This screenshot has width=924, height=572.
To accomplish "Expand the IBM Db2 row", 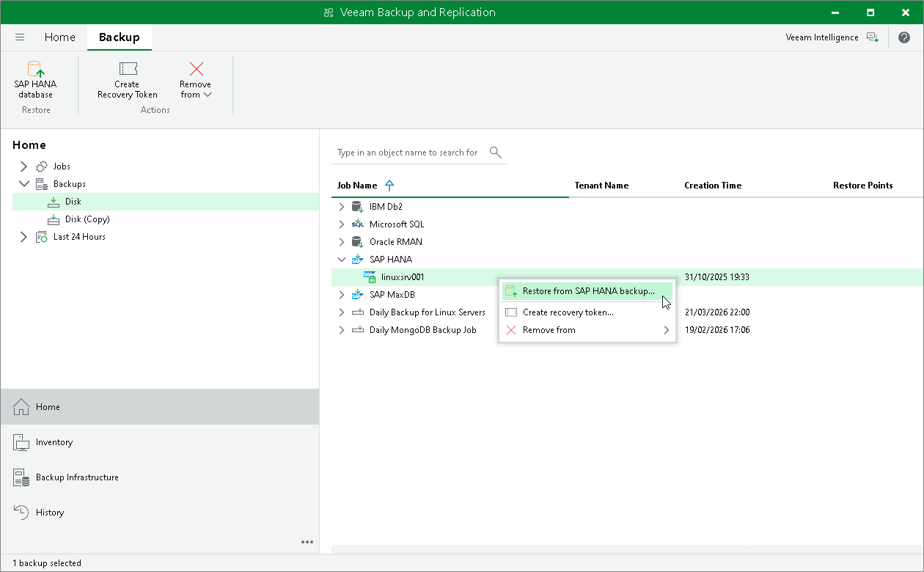I will [x=341, y=207].
